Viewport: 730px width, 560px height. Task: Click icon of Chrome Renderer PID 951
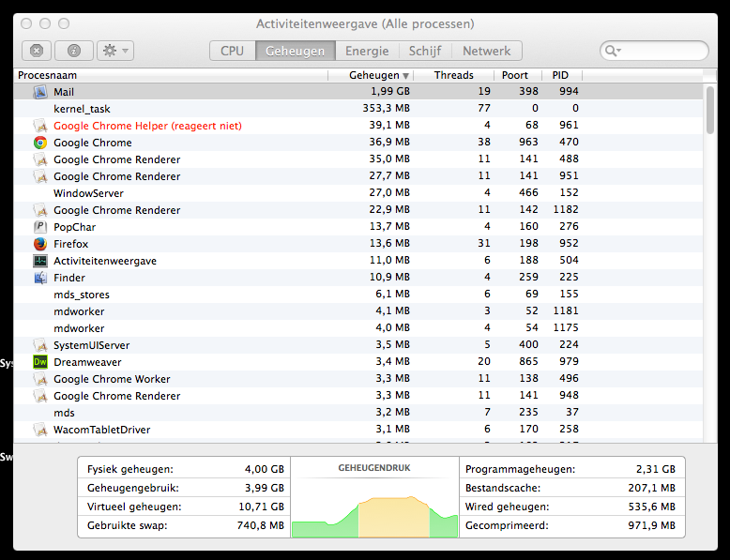pos(40,176)
